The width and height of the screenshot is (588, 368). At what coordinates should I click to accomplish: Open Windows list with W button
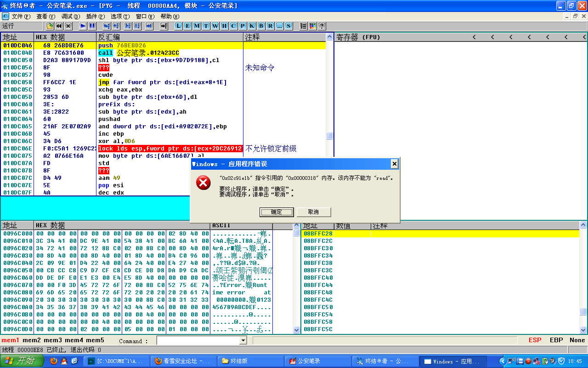point(215,26)
